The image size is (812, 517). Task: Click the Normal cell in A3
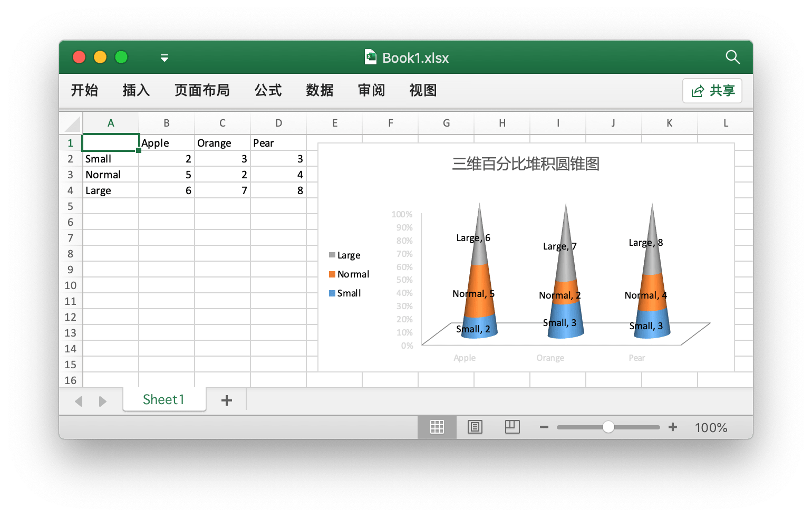111,175
